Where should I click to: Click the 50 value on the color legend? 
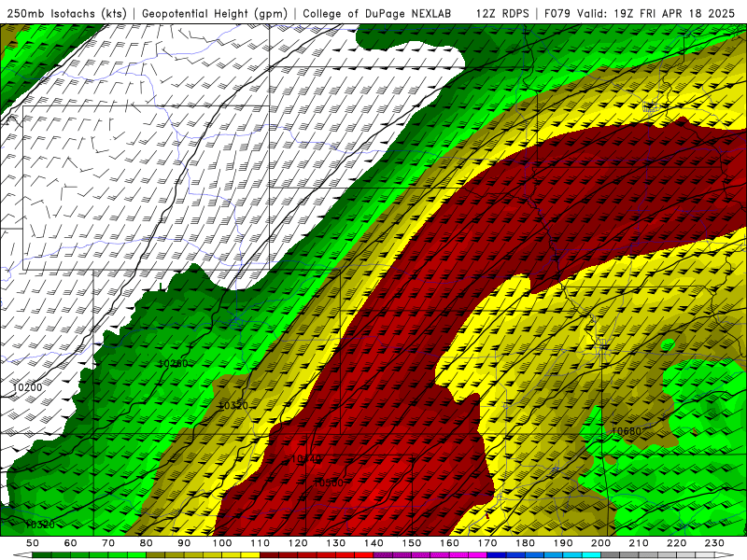(x=33, y=543)
